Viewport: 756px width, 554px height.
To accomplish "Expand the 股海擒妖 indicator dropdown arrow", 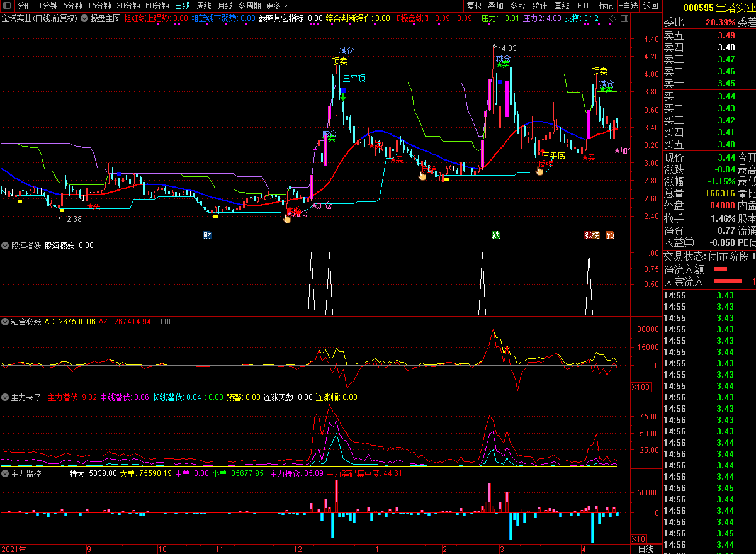I will tap(6, 246).
